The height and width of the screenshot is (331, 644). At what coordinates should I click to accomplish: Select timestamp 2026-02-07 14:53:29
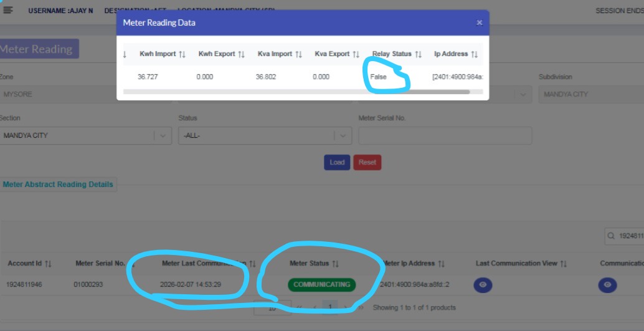click(191, 284)
